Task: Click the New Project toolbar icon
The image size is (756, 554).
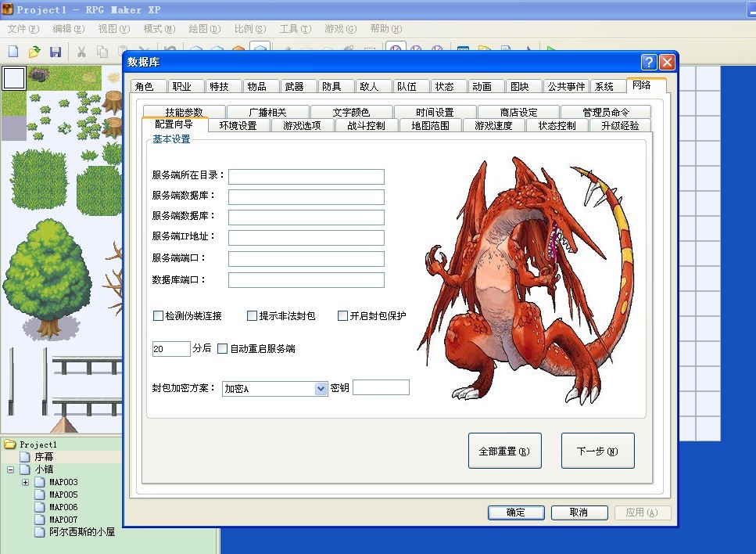Action: [13, 51]
